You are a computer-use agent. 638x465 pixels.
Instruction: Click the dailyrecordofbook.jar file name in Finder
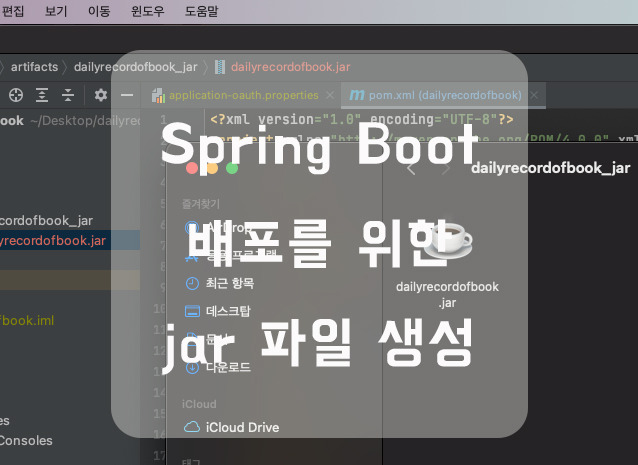click(447, 295)
